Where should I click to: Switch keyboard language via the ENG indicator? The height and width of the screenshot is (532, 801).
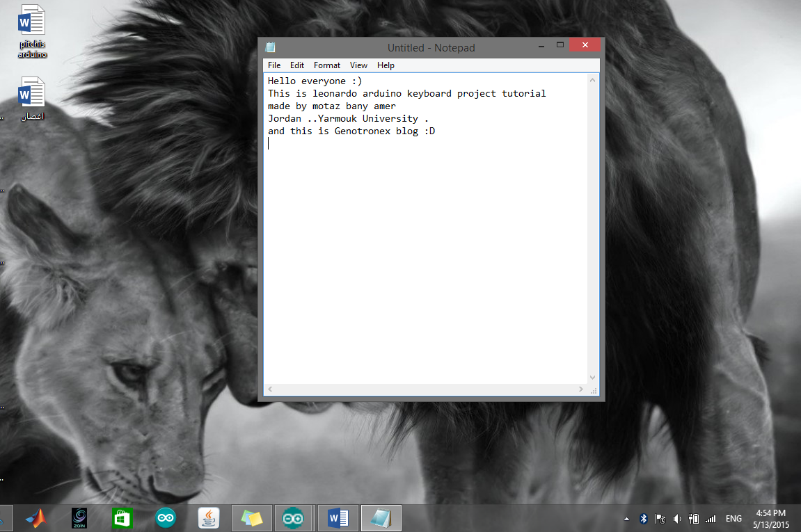(x=733, y=518)
